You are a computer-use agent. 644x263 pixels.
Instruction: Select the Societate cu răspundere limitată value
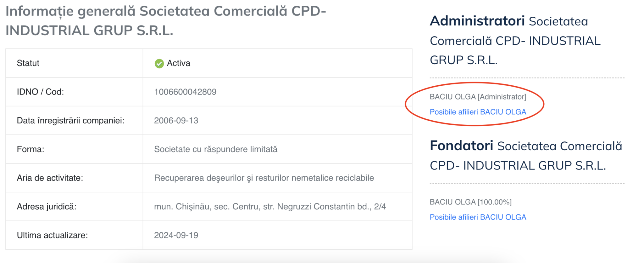click(x=216, y=149)
